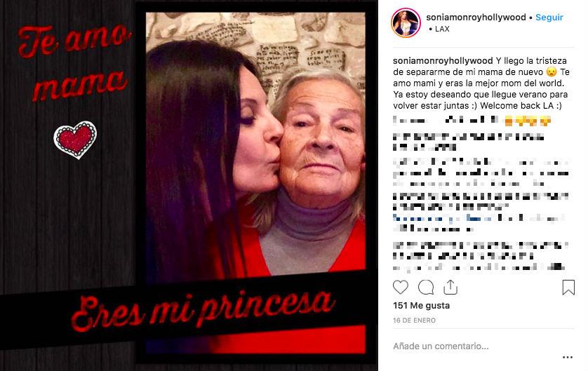Viewport: 588px width, 371px height.
Task: Open the 16 DE ENERO date link
Action: 414,321
